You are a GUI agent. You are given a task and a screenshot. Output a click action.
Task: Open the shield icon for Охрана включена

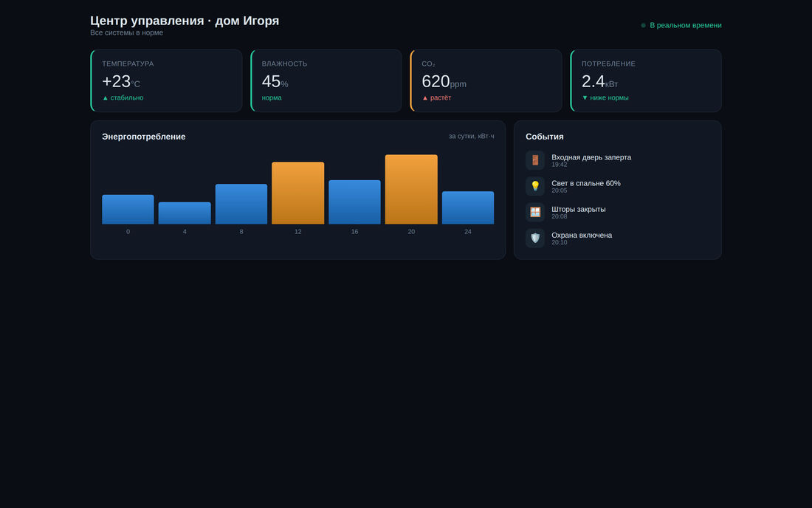[535, 238]
